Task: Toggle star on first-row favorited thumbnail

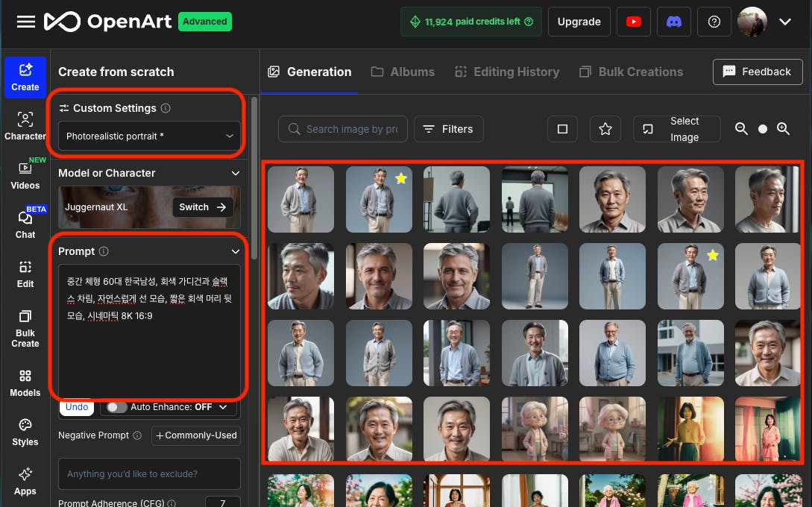Action: click(401, 179)
